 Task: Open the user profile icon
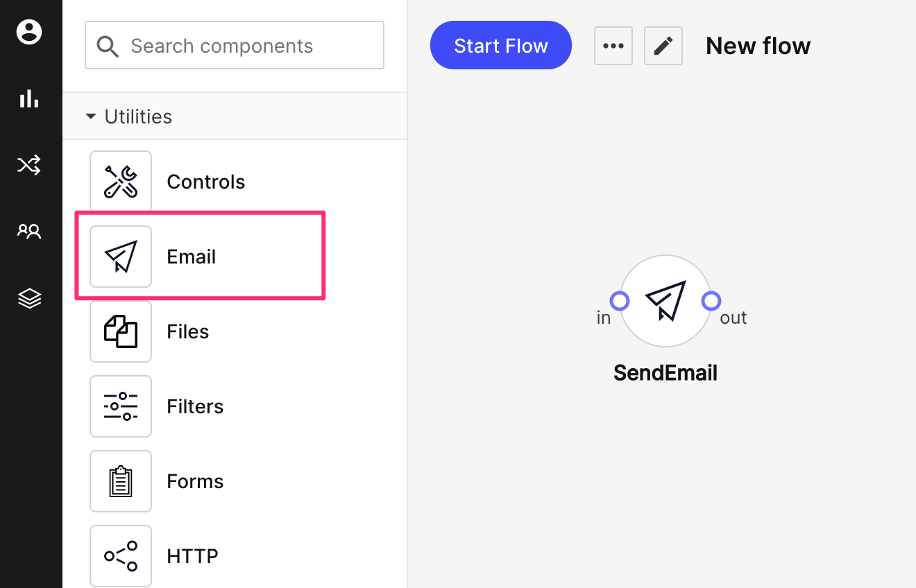pos(29,32)
